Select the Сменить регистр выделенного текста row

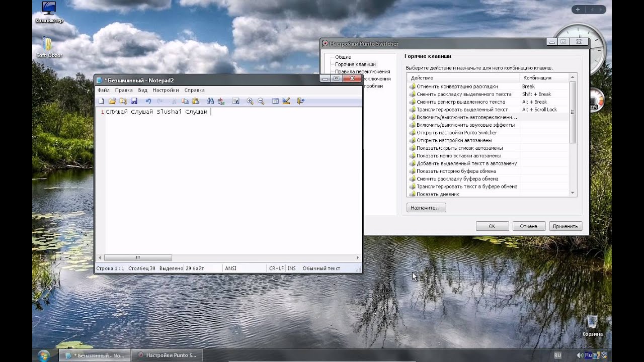[x=488, y=102]
